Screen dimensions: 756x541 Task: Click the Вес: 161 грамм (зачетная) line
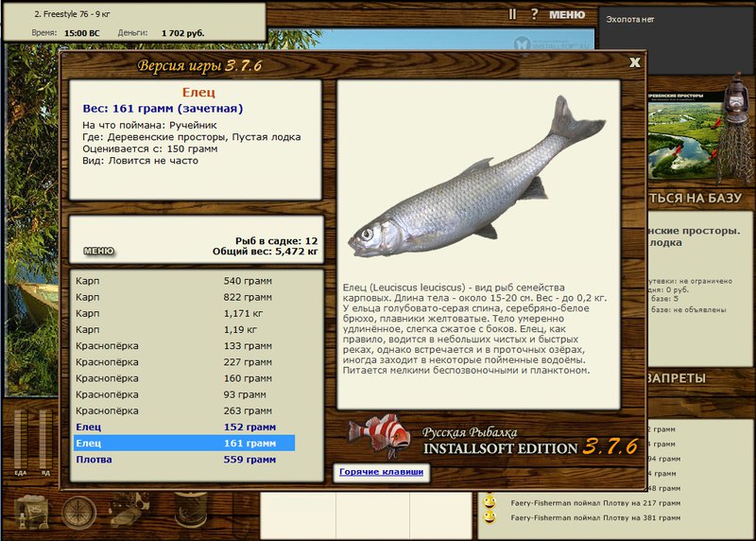(x=163, y=109)
